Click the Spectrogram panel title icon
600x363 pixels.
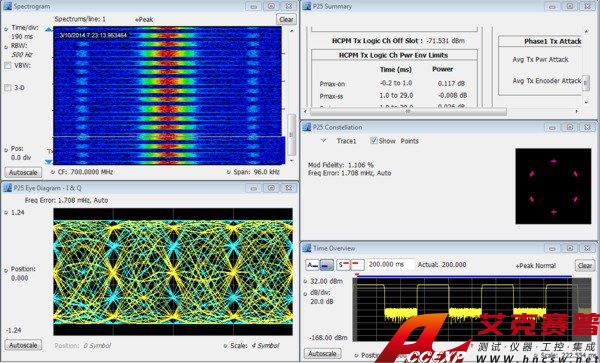7,6
